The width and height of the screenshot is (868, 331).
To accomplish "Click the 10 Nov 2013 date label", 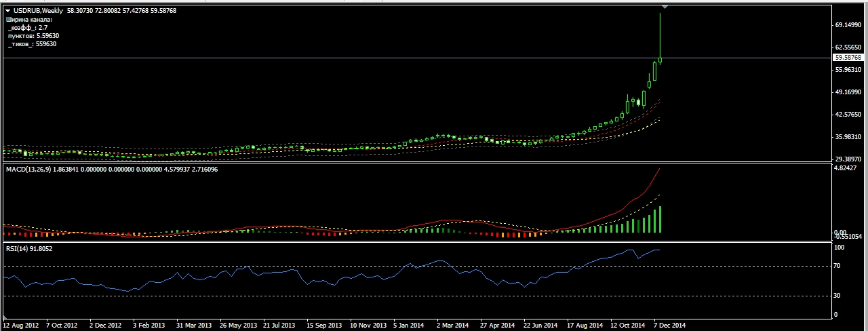I will pyautogui.click(x=368, y=326).
